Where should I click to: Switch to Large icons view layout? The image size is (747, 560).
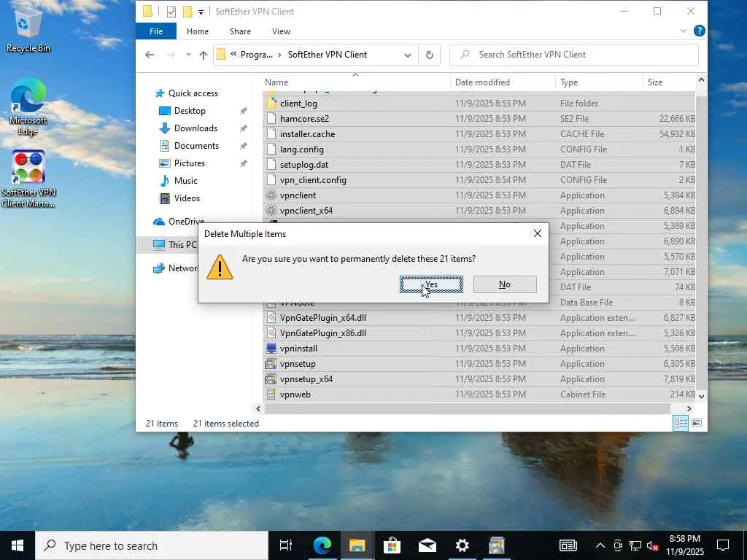(x=697, y=423)
